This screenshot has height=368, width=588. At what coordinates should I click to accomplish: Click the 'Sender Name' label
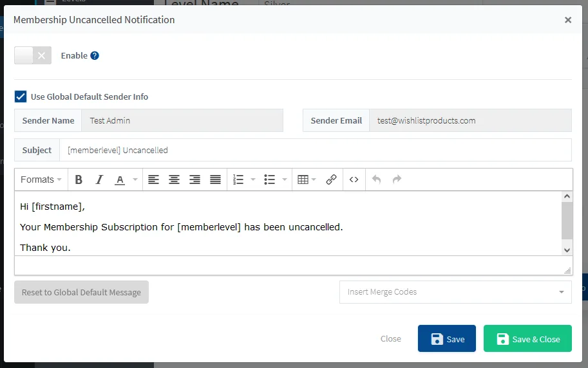[x=48, y=120]
